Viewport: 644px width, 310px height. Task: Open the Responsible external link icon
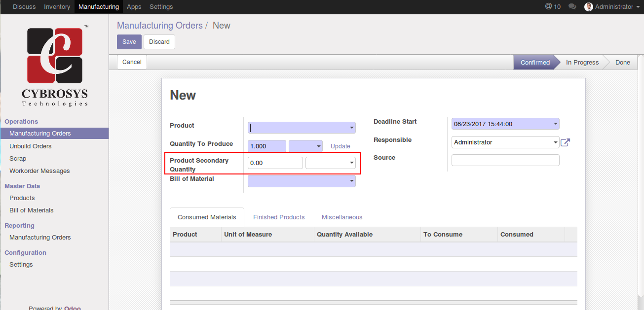coord(566,142)
